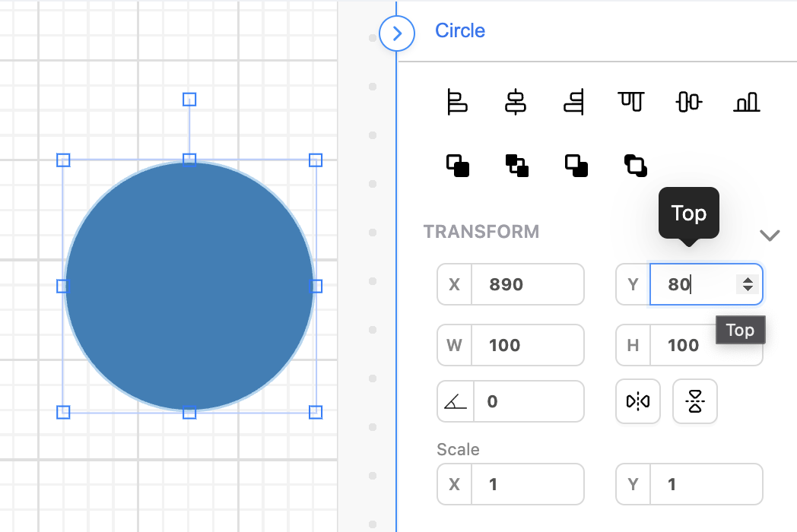Click the align horizontal centers icon
The width and height of the screenshot is (797, 532).
[516, 102]
